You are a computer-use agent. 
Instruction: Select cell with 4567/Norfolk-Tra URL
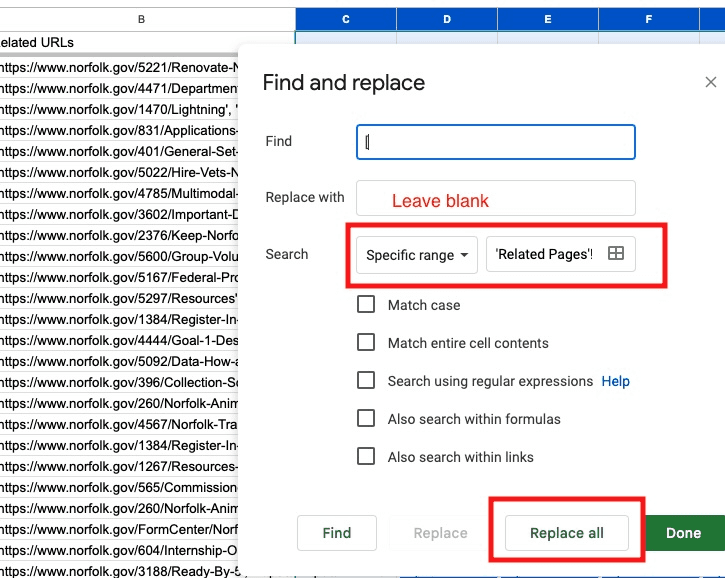[x=119, y=424]
